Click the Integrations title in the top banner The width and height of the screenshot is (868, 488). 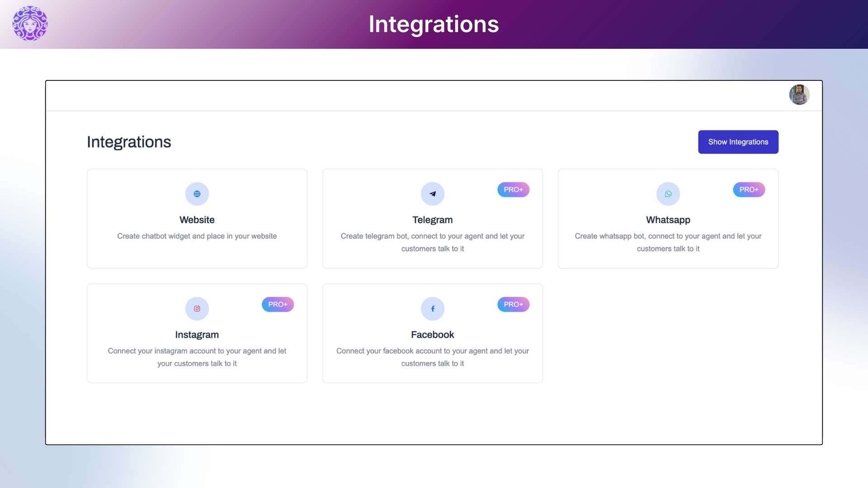(x=434, y=24)
